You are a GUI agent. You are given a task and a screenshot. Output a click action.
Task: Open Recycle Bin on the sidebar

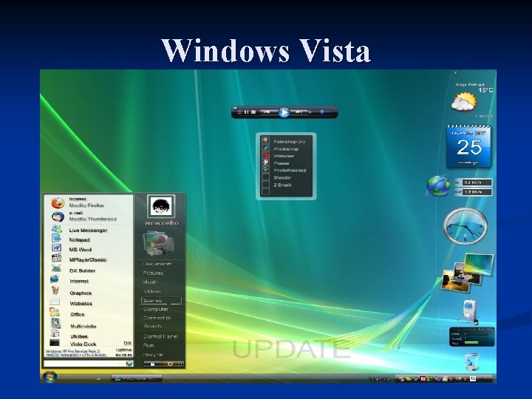471,361
